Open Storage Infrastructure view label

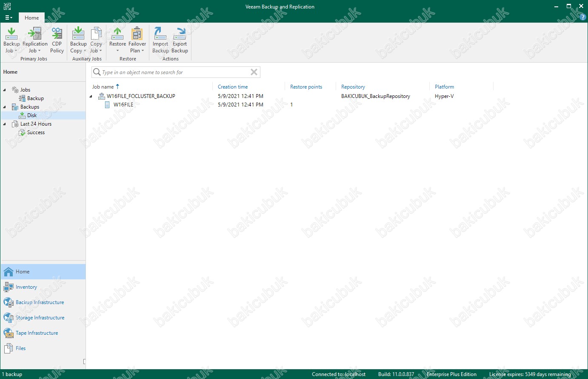point(40,318)
